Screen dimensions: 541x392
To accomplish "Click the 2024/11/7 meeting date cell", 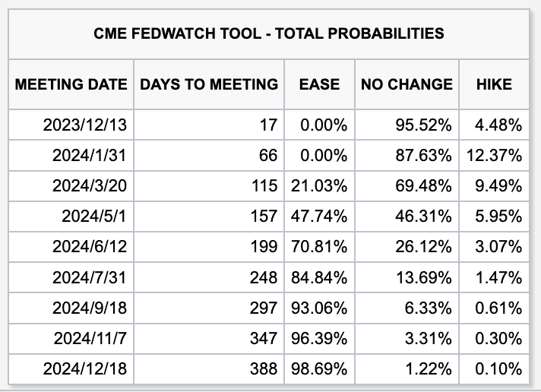I will [x=90, y=339].
